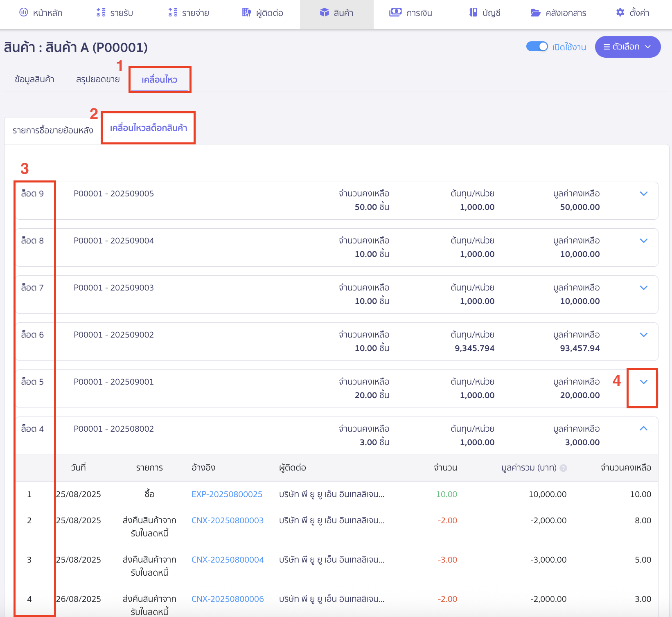Select the รายจ่าย expense icon
The width and height of the screenshot is (672, 617).
click(x=173, y=13)
